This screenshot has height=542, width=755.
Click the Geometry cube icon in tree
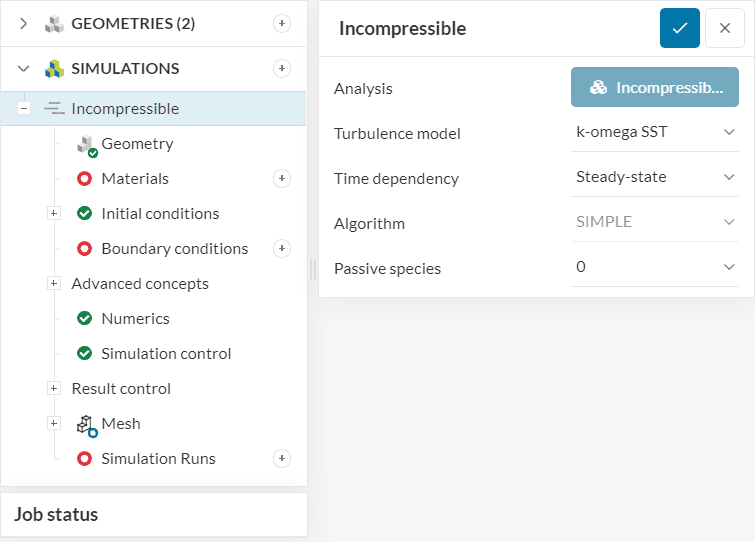pos(86,144)
